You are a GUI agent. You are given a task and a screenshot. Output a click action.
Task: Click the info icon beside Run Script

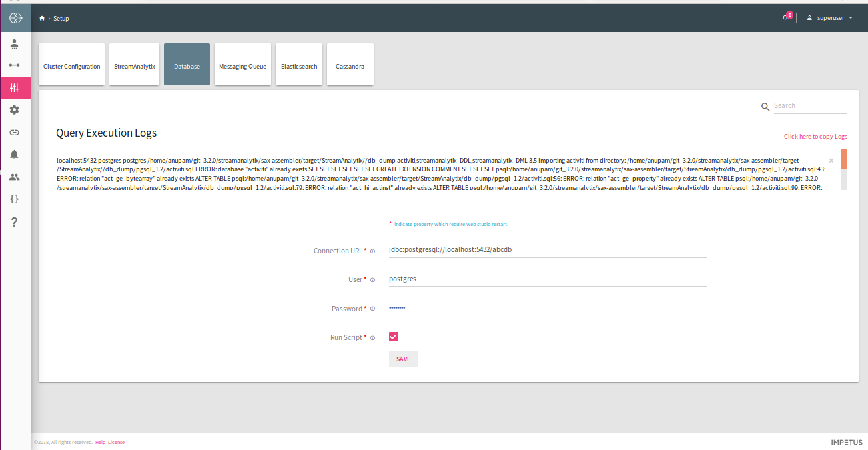[x=372, y=338]
